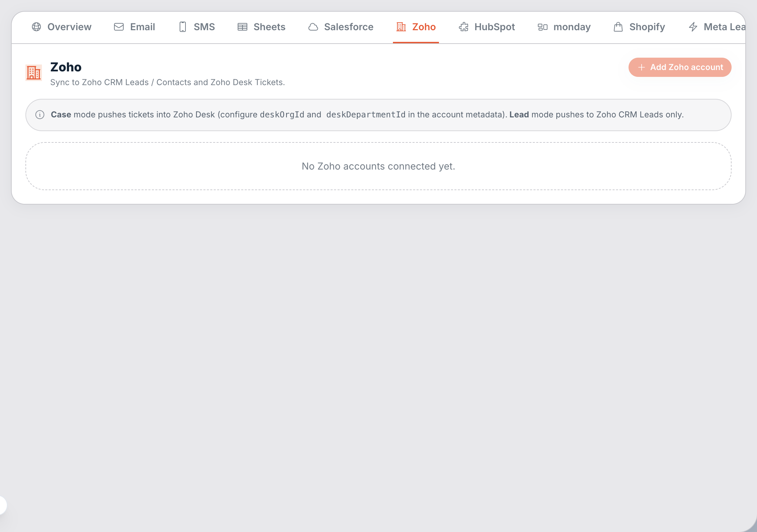
Task: Switch to the Email tab
Action: pos(134,27)
